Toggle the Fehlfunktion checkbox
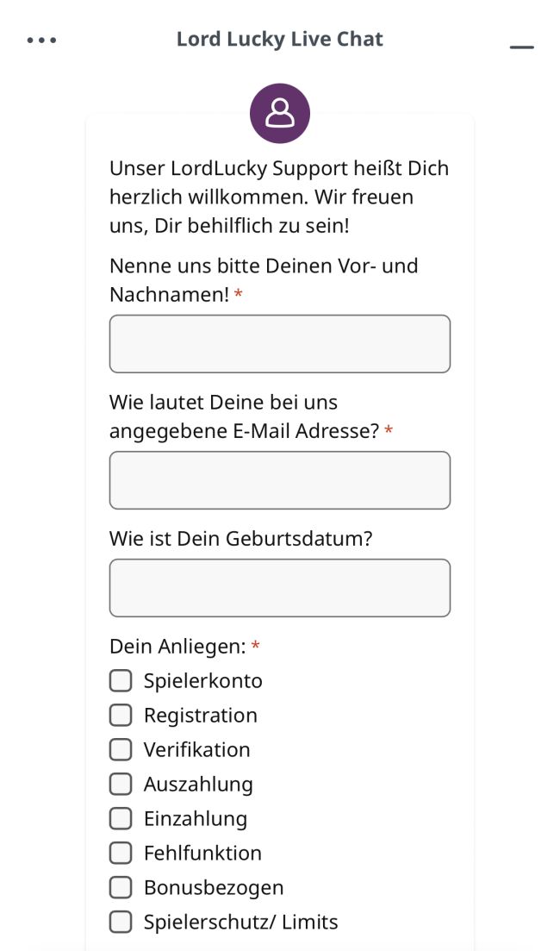Screen dimensions: 560x951 [x=121, y=854]
